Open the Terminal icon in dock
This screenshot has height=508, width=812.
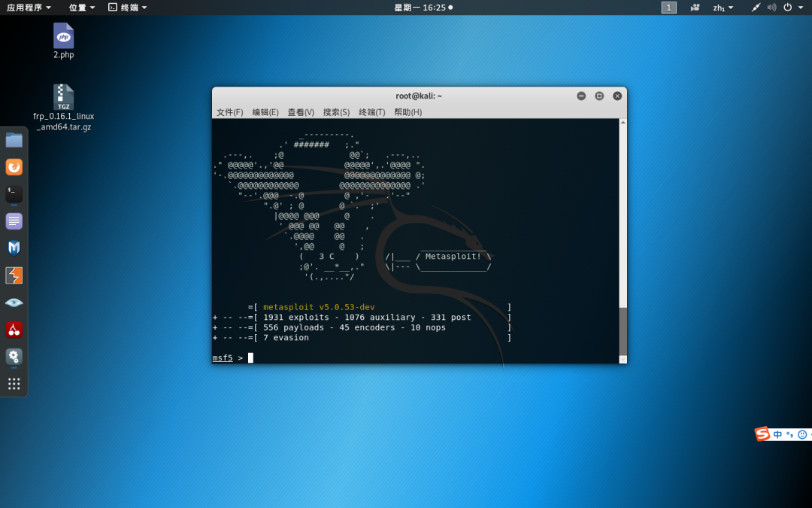coord(14,194)
